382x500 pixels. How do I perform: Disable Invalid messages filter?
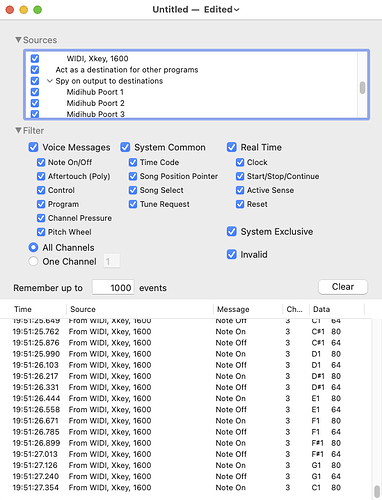[x=232, y=254]
